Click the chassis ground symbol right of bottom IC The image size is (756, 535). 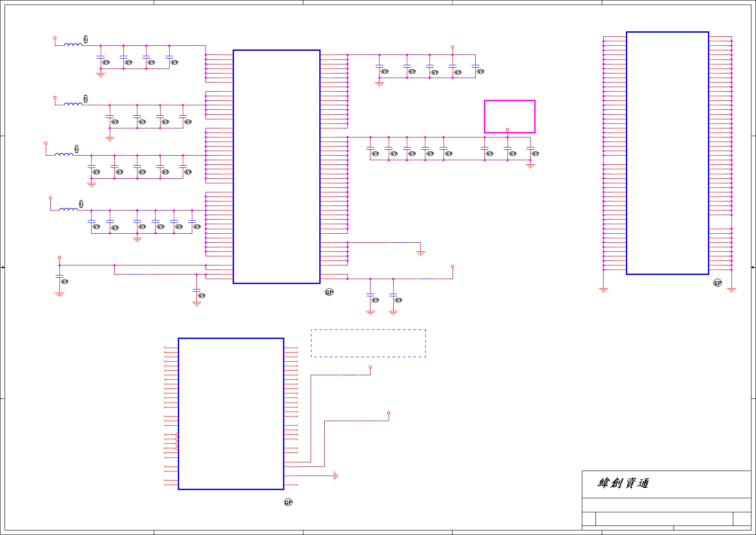(336, 476)
